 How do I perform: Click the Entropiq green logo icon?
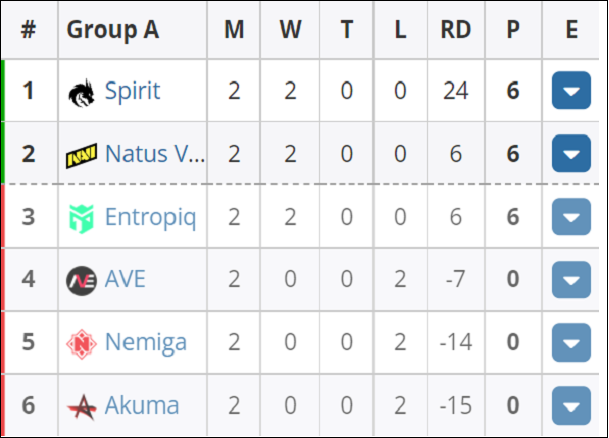point(81,219)
